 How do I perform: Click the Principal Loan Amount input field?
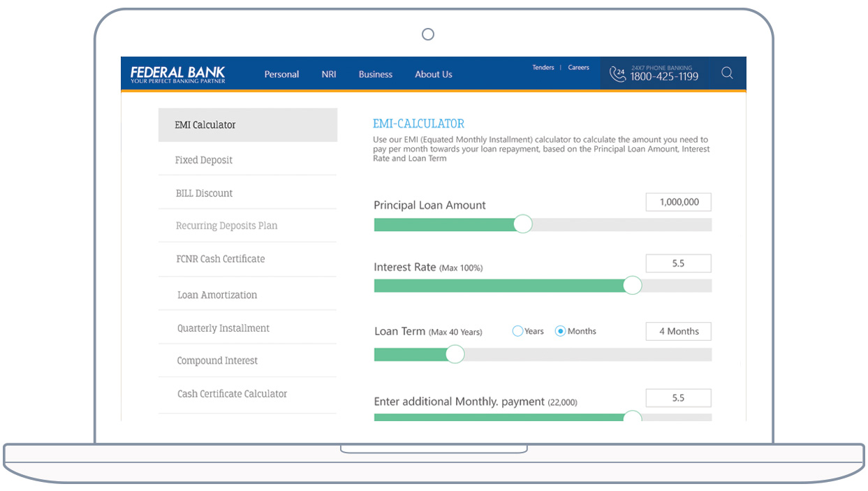(x=678, y=203)
